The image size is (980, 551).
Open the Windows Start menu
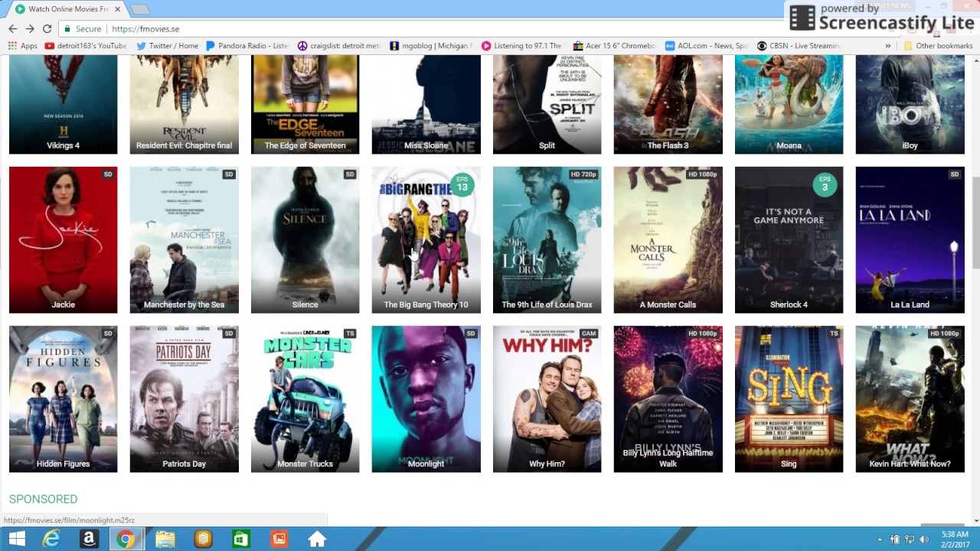pos(16,540)
